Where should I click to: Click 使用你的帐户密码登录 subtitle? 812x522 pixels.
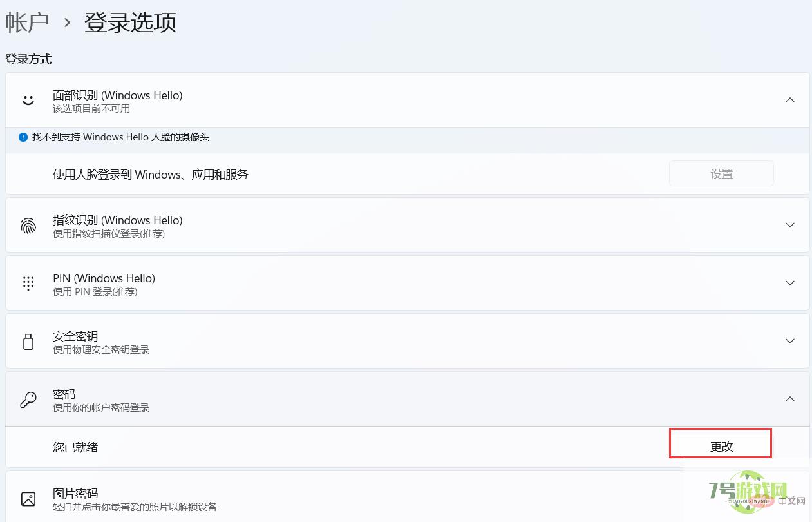[x=101, y=408]
